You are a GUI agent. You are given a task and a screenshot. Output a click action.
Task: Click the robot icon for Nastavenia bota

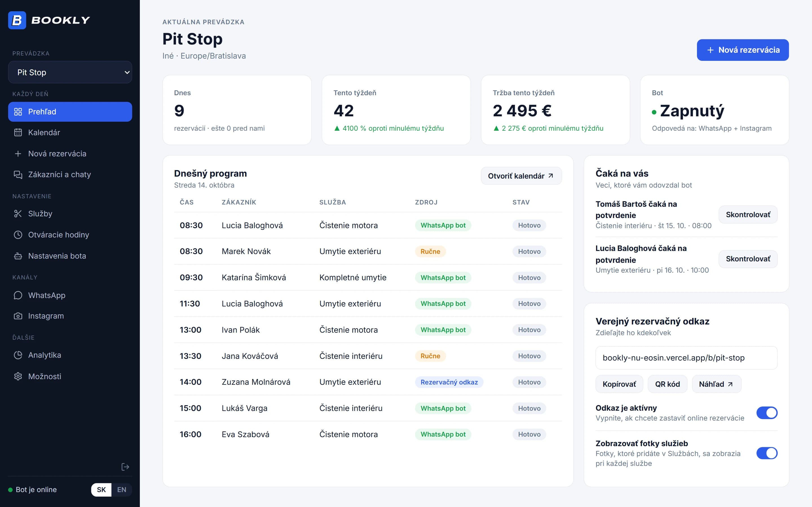pos(18,256)
